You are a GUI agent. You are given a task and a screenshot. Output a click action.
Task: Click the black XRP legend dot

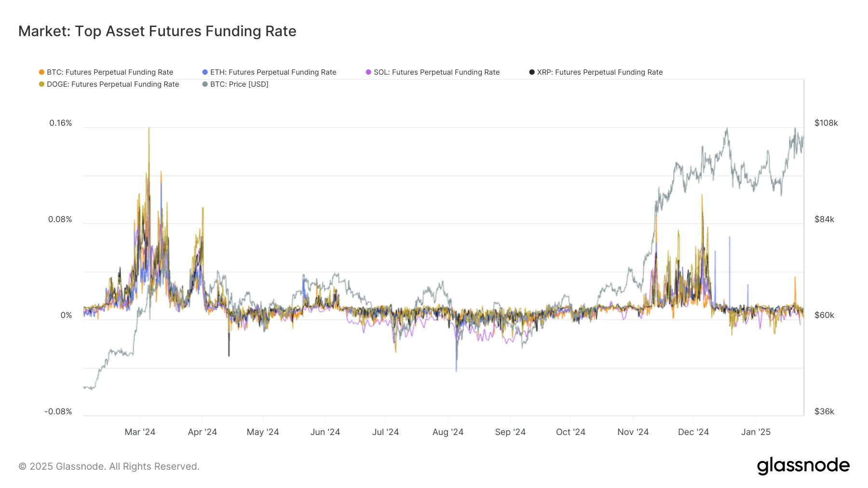(532, 72)
